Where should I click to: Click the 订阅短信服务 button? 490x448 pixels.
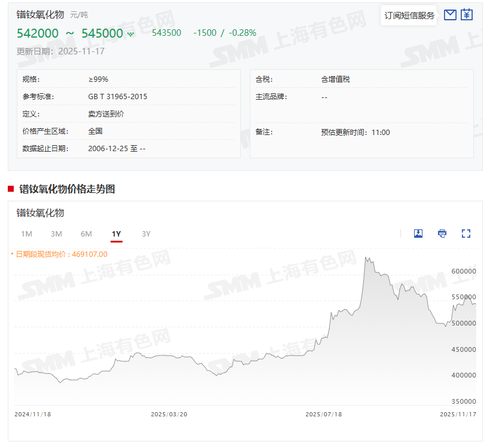click(x=409, y=16)
